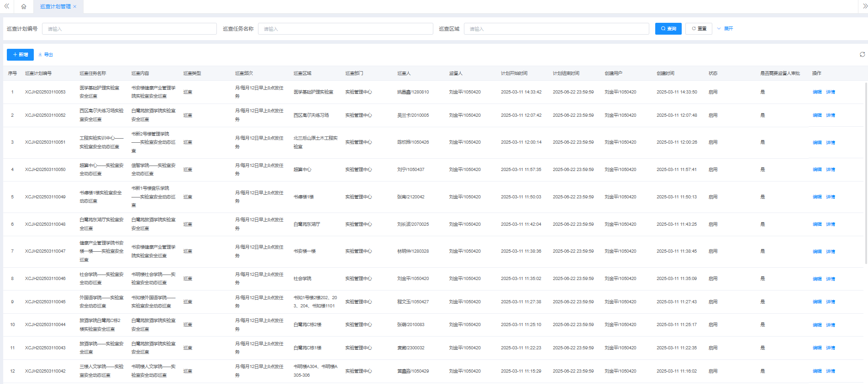The width and height of the screenshot is (868, 384).
Task: Select start time 2025-03-11 11:50:03
Action: [x=521, y=197]
